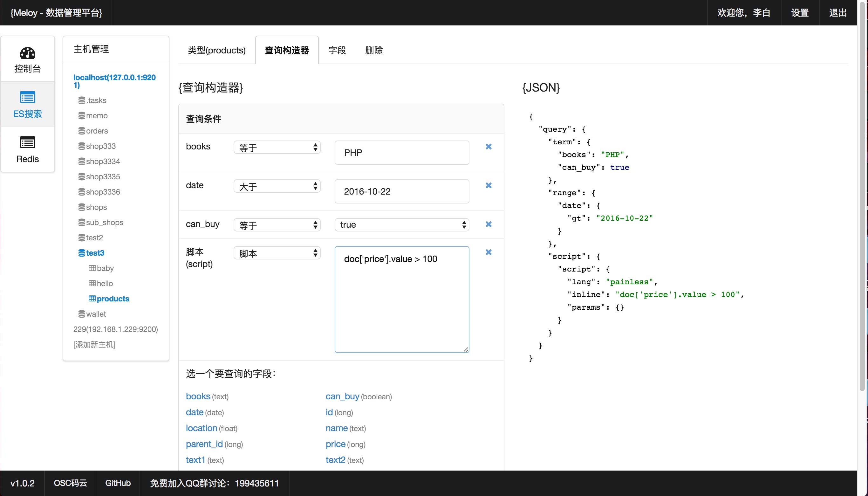
Task: Click 退出 to log out
Action: [838, 13]
